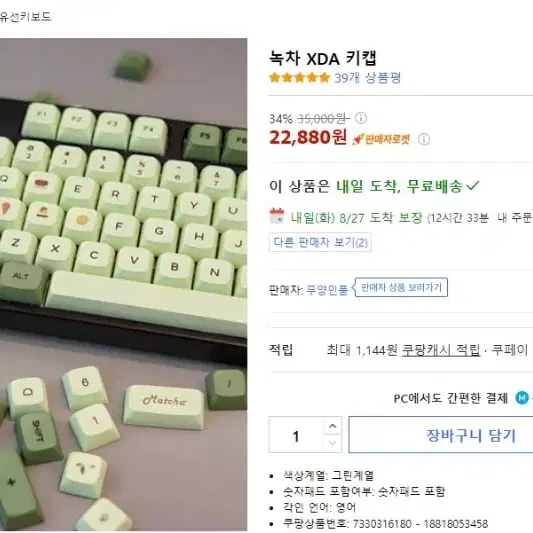The width and height of the screenshot is (533, 533).
Task: Click the blue M payment icon
Action: [522, 397]
